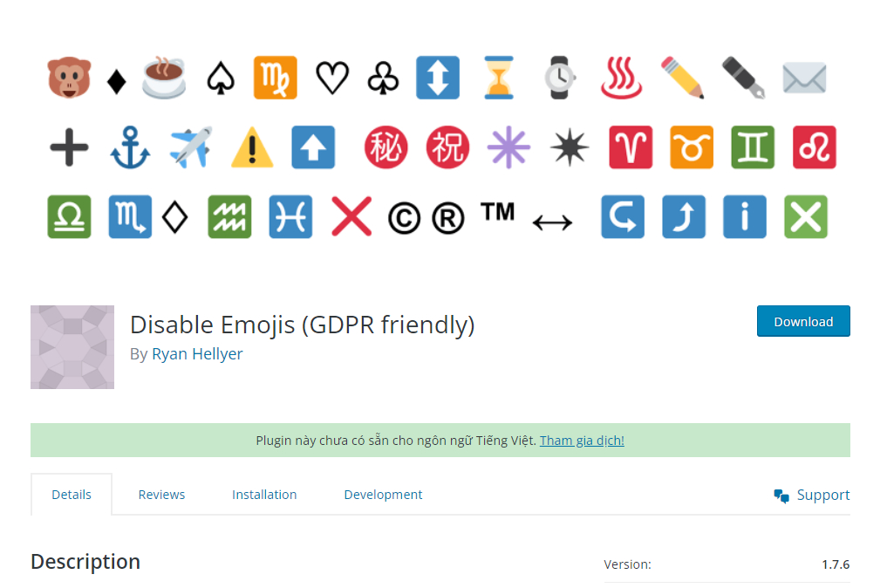Click the version value 1.7.6
The height and width of the screenshot is (588, 887).
click(836, 564)
